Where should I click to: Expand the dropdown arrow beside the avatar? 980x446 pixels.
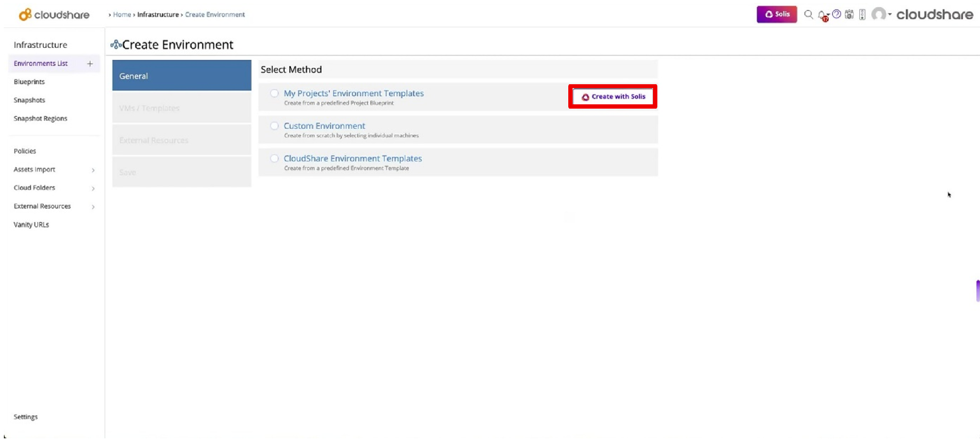tap(890, 14)
